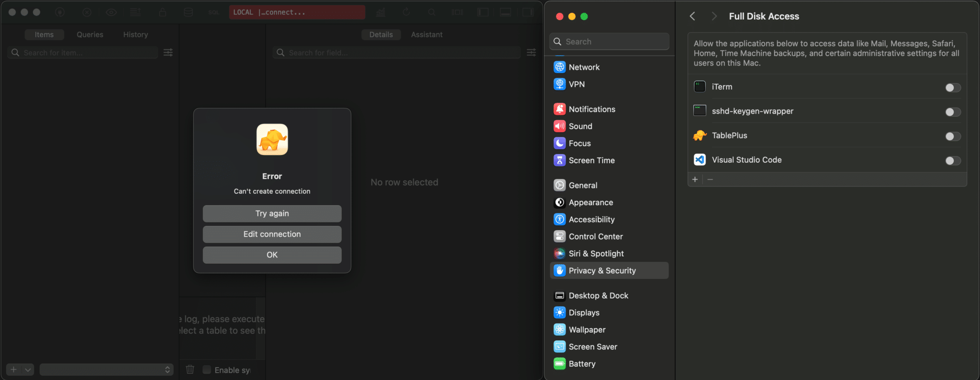Screen dimensions: 980x380
Task: Open filter options beside item search
Action: tap(168, 53)
